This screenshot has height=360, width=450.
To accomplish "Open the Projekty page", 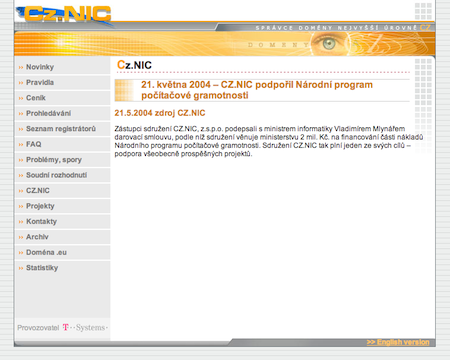I will tap(40, 206).
